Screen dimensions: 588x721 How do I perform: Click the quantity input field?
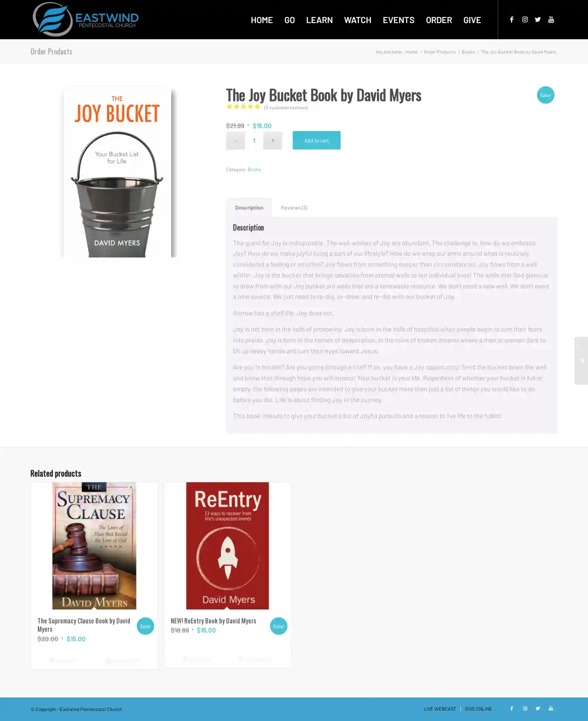tap(254, 140)
